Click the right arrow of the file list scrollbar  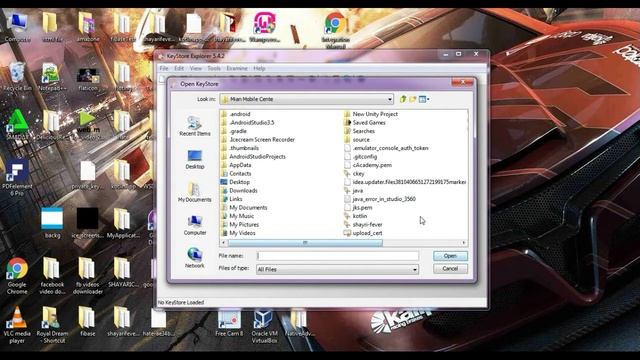pyautogui.click(x=464, y=243)
